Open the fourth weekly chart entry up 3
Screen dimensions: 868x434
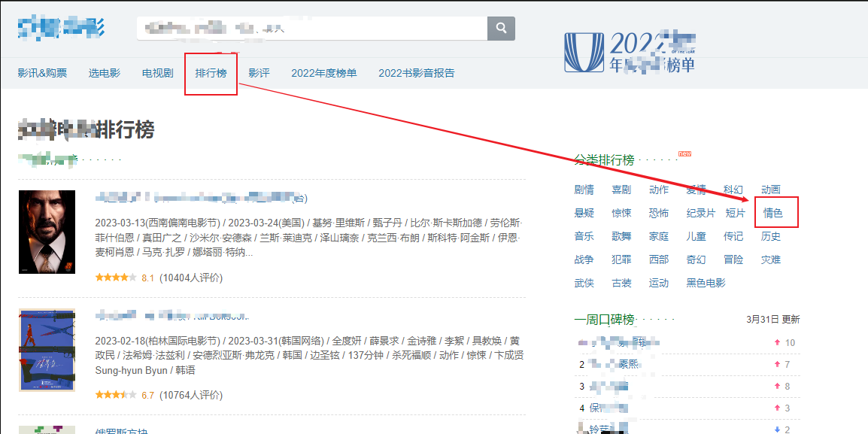tap(609, 408)
